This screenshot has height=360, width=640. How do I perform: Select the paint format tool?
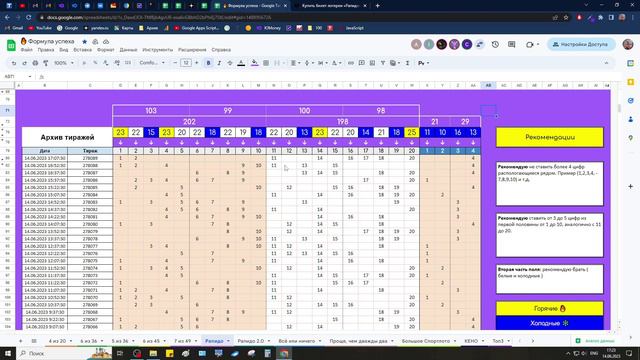(46, 63)
